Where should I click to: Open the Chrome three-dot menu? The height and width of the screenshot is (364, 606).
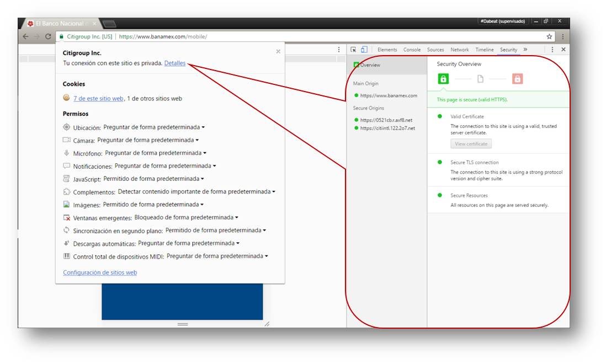point(563,36)
